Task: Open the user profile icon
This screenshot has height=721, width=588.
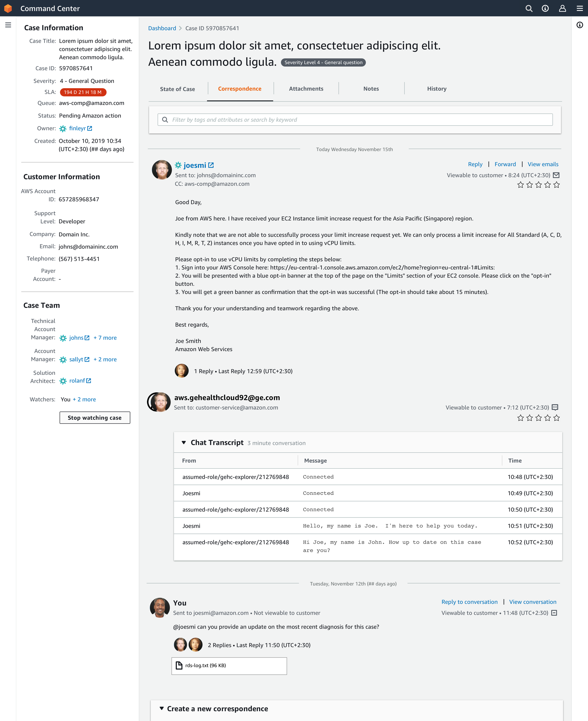Action: click(562, 8)
